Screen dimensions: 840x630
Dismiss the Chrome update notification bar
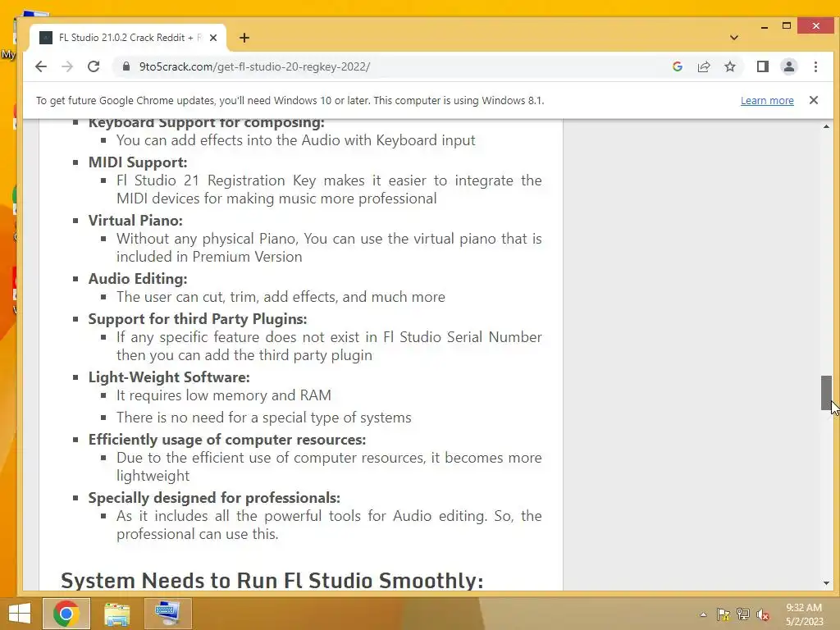click(x=813, y=99)
